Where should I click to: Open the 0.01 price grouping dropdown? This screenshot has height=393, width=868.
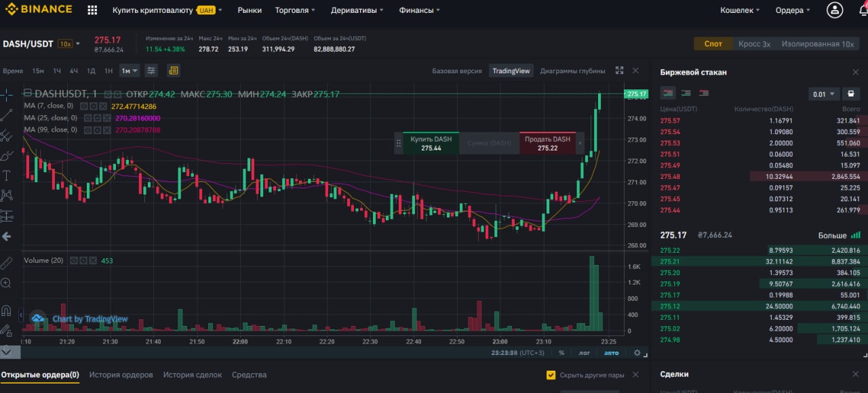pyautogui.click(x=824, y=94)
